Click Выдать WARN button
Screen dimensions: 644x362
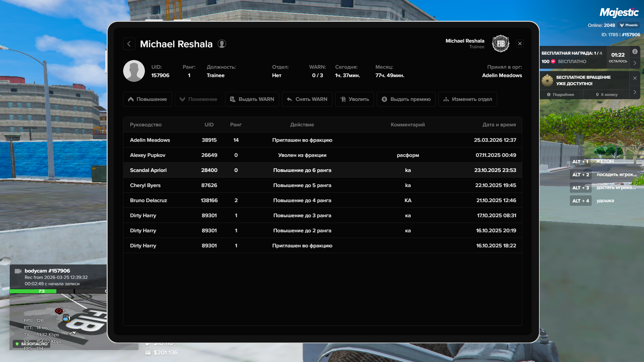pos(252,99)
